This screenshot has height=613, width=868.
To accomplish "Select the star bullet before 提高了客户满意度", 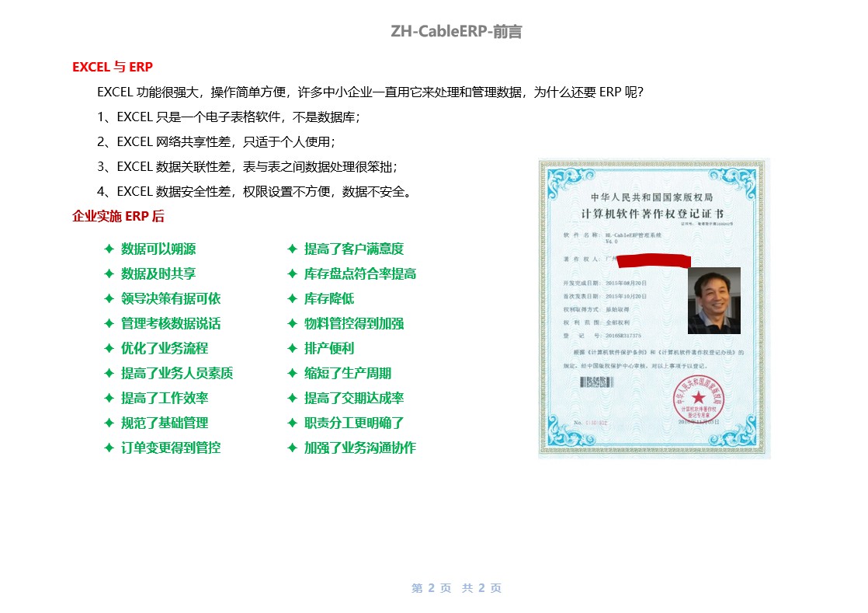I will [x=293, y=249].
